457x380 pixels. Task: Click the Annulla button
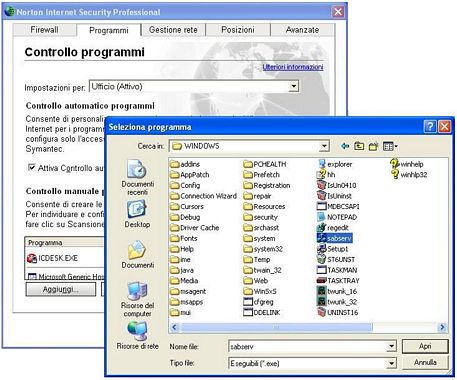tap(425, 362)
